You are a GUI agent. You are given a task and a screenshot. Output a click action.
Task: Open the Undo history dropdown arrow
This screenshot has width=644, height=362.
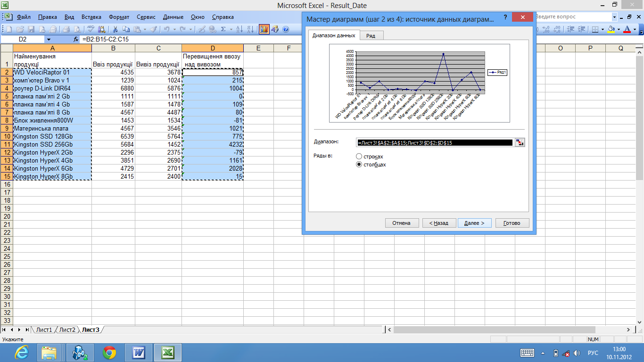[x=174, y=29]
